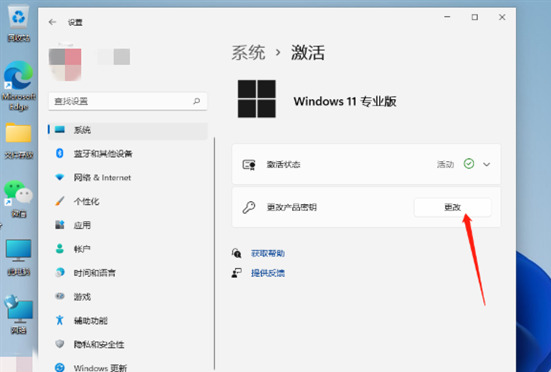Screen dimensions: 551x372
Task: Click the green account person icon
Action: tap(60, 249)
